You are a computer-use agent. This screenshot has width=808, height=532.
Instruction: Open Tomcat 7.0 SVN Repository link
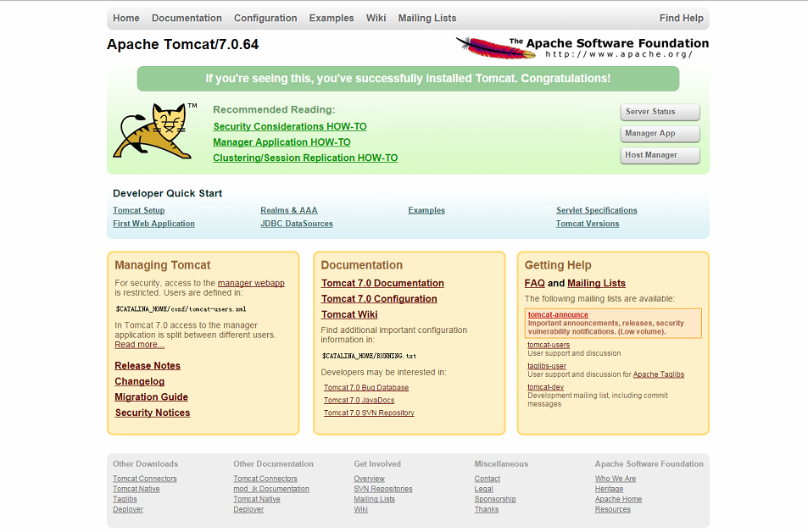coord(369,413)
